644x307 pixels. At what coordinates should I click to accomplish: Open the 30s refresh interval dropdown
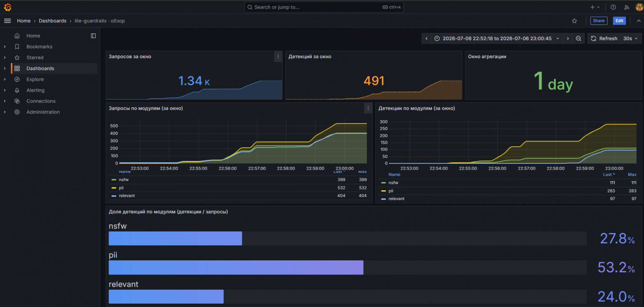630,38
